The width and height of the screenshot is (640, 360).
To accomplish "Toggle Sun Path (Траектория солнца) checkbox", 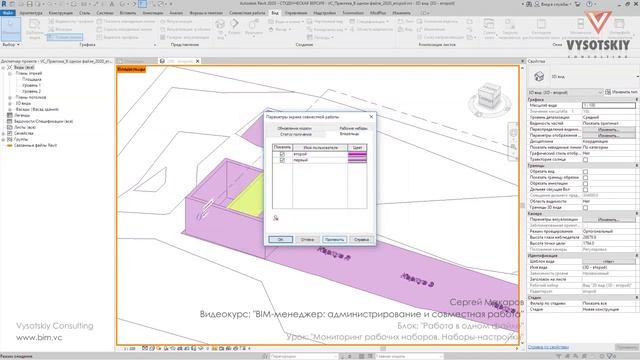I will (585, 160).
